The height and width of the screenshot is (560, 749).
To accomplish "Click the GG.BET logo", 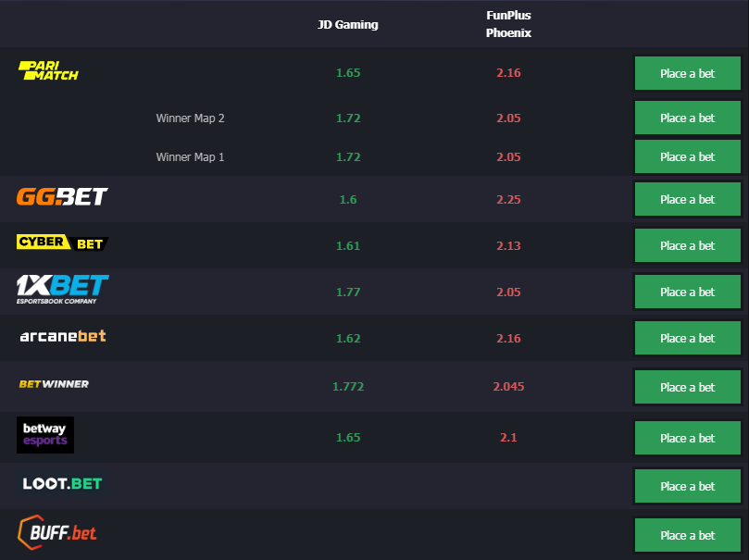I will tap(62, 196).
